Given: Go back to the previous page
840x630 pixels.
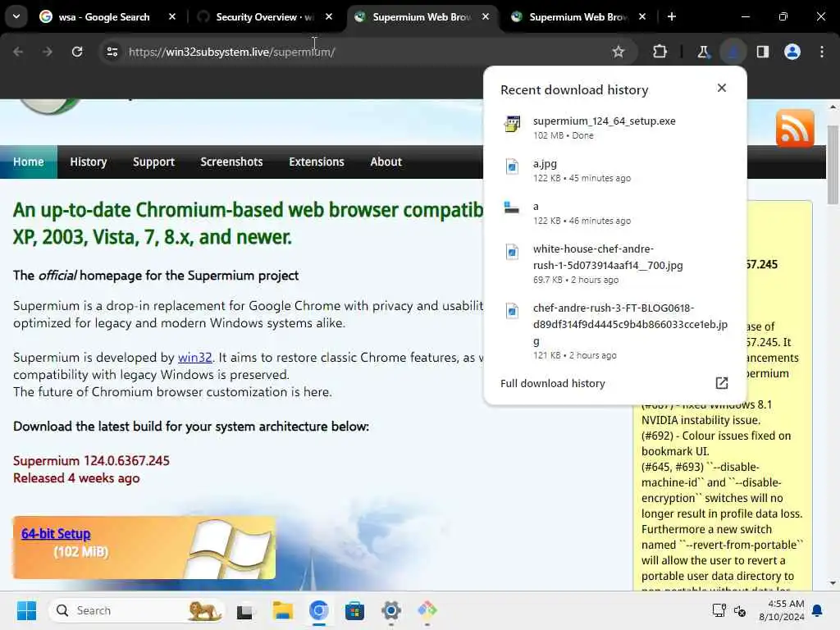Looking at the screenshot, I should click(x=18, y=52).
